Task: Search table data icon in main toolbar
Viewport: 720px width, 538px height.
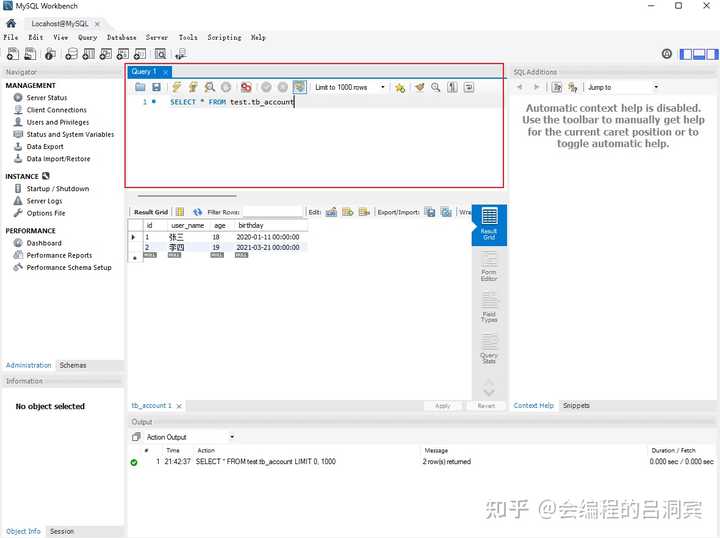Action: (160, 54)
